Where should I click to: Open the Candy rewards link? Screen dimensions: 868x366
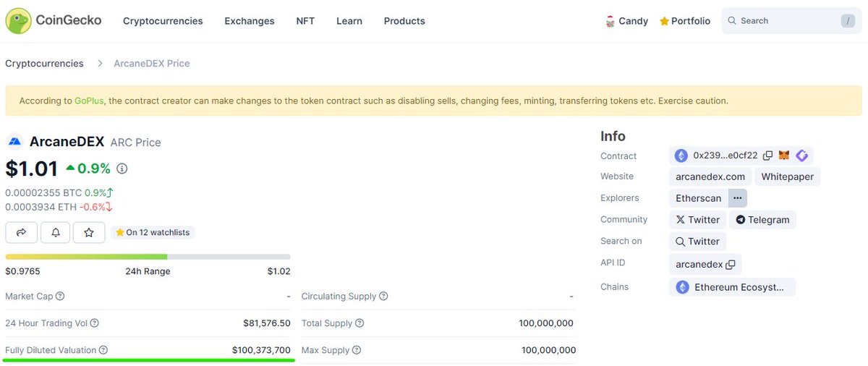[x=626, y=21]
